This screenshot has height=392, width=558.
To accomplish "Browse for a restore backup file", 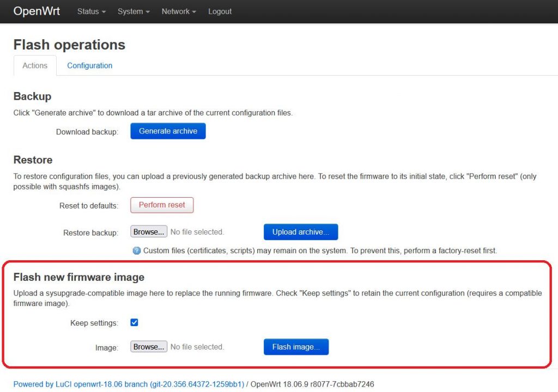I will 149,232.
